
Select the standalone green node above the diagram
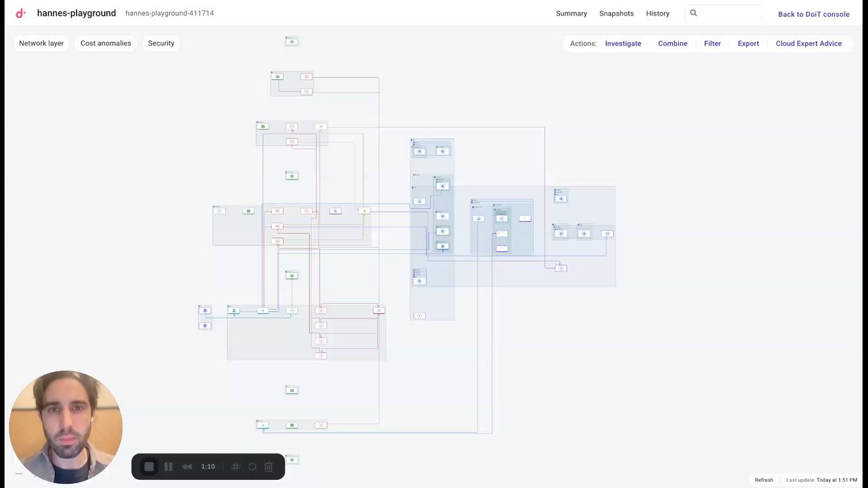point(292,41)
